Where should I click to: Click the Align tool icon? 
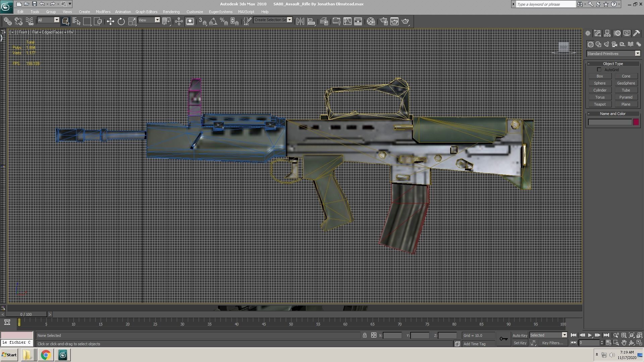[311, 21]
